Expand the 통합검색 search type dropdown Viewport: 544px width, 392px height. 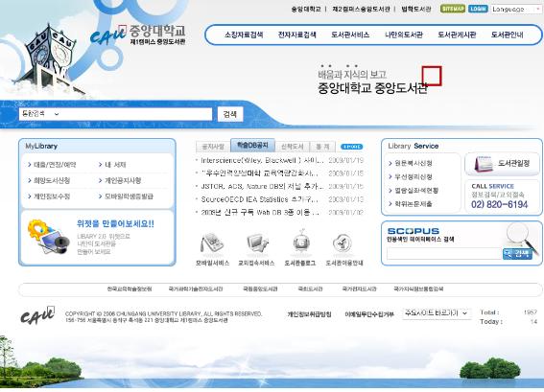pyautogui.click(x=40, y=114)
